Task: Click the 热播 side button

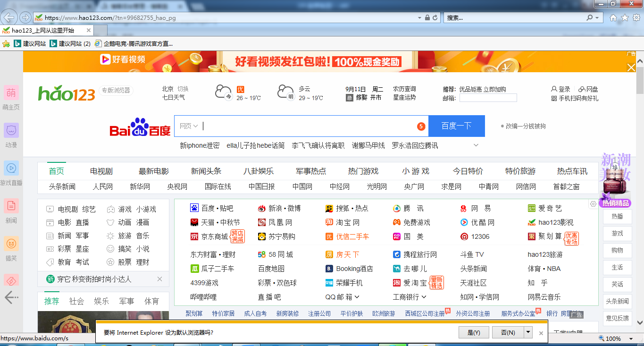Action: coord(618,216)
